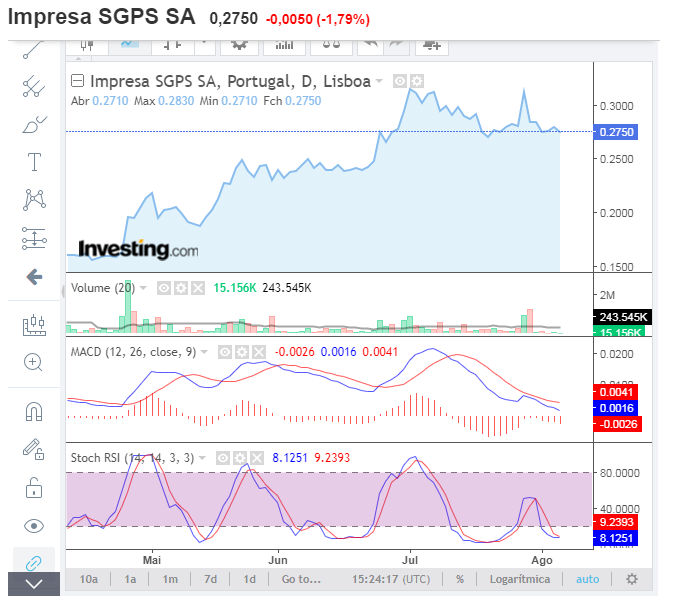Remove the MACD indicator
Image resolution: width=675 pixels, height=597 pixels.
[x=259, y=352]
